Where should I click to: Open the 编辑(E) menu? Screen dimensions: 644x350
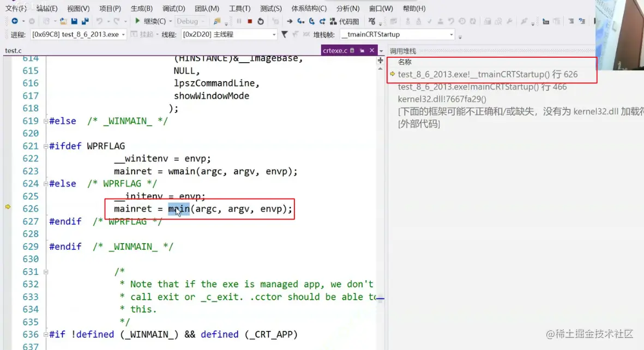(47, 8)
